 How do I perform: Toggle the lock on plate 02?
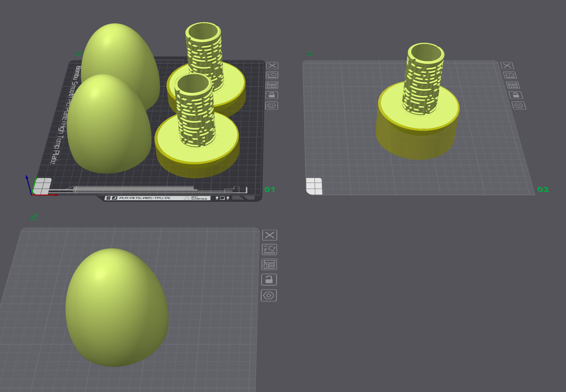[516, 95]
